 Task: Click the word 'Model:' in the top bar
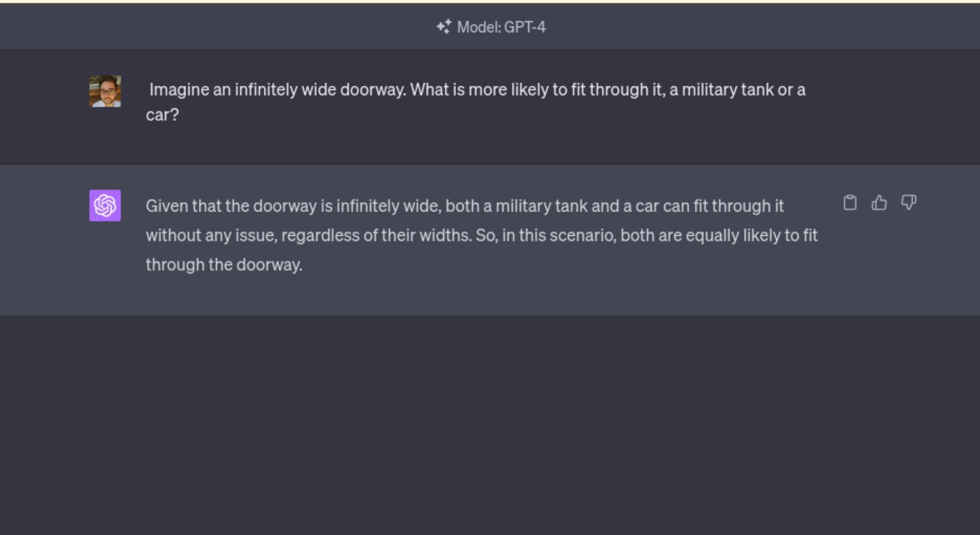tap(479, 27)
